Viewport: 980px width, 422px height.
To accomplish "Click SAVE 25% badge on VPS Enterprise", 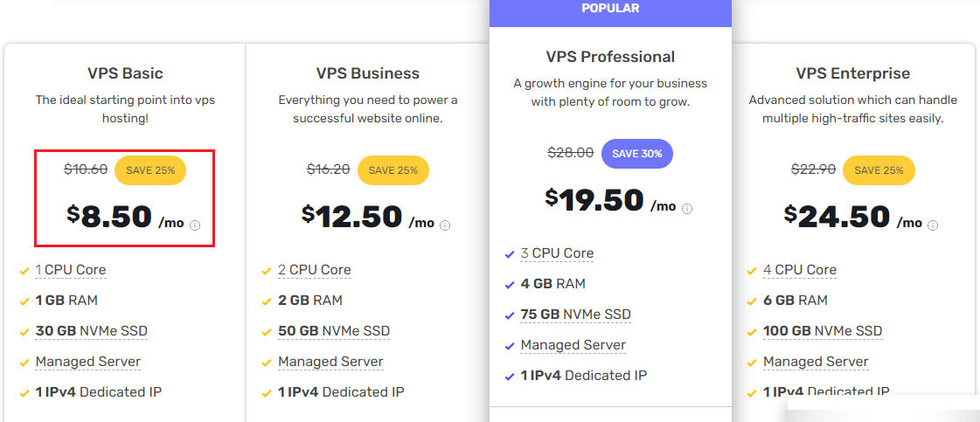I will point(879,170).
